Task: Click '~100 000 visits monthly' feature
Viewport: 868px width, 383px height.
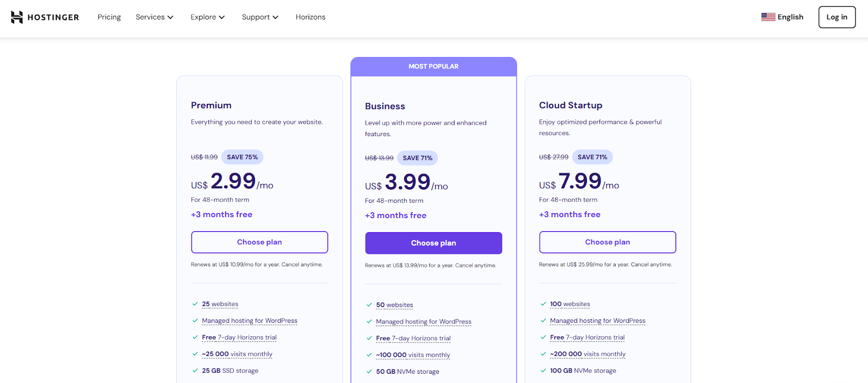Action: click(413, 355)
